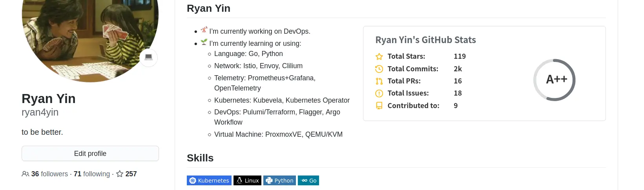644x190 pixels.
Task: Open the 257 starred count link
Action: (131, 174)
